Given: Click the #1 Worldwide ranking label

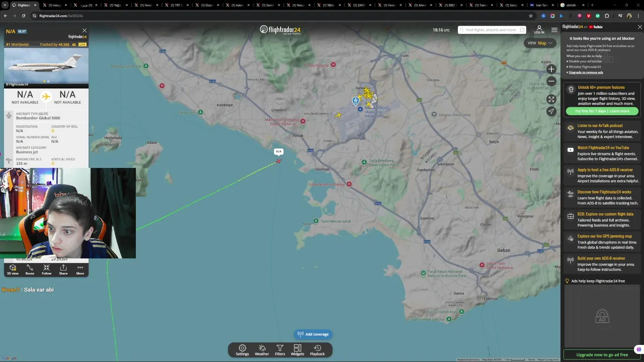Looking at the screenshot, I should click(x=17, y=44).
